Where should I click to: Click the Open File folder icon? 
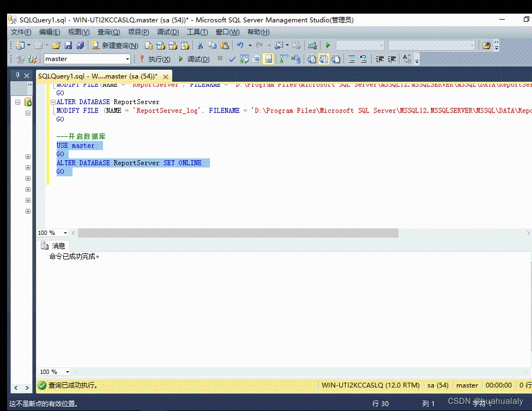[56, 45]
